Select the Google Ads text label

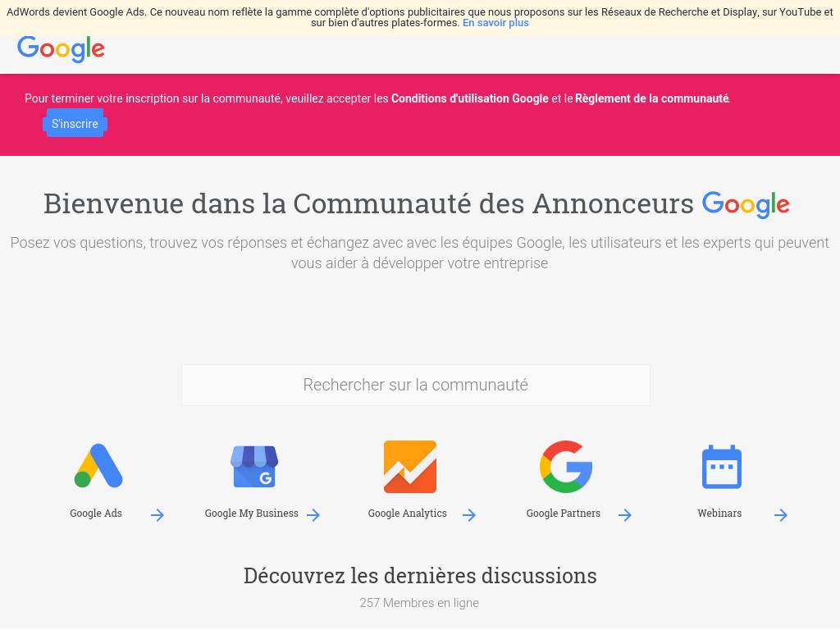click(96, 514)
